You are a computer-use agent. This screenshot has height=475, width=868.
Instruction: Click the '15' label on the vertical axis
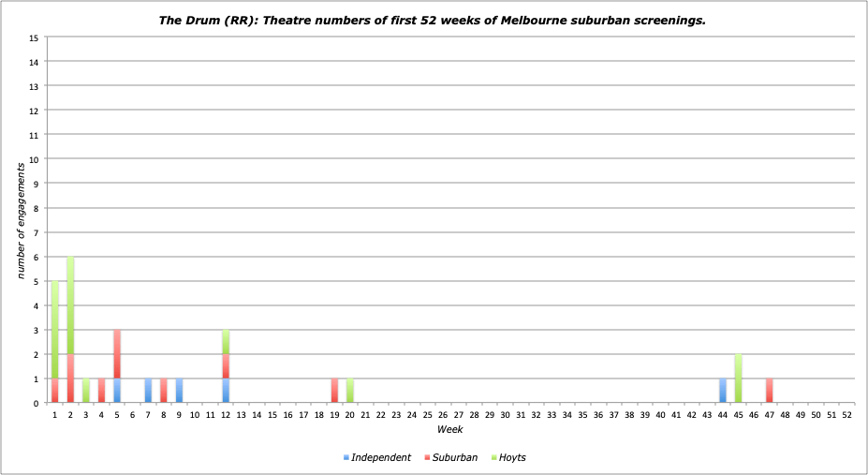coord(34,37)
